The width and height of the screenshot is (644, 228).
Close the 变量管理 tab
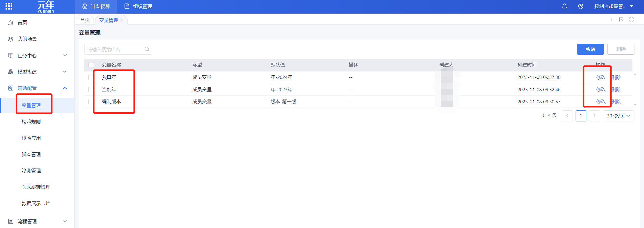tap(122, 20)
